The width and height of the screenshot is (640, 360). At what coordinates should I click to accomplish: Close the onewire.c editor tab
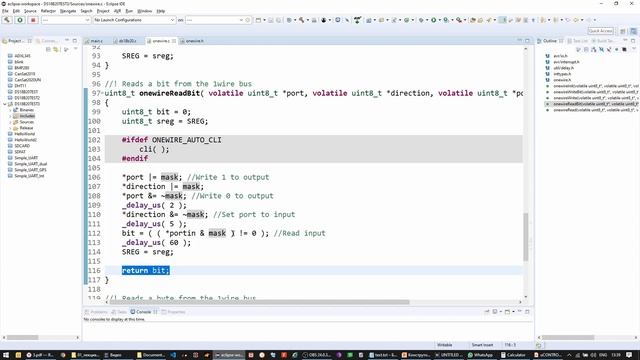[x=174, y=41]
